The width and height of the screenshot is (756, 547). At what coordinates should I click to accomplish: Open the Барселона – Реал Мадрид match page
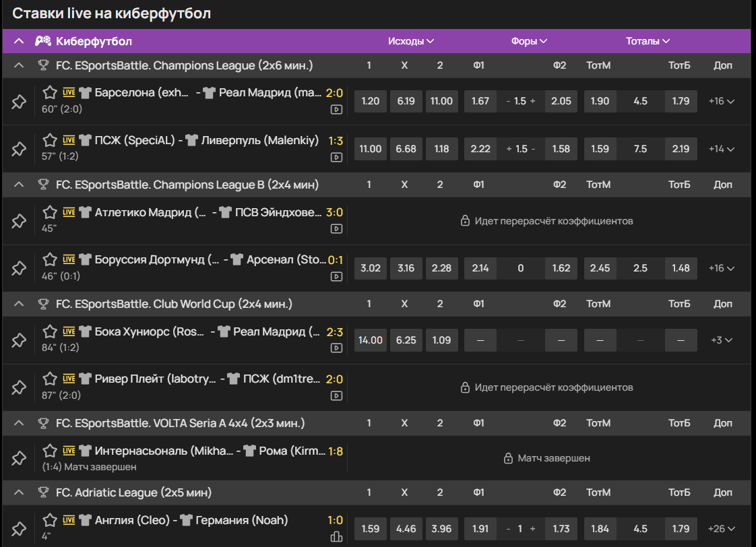click(x=208, y=92)
